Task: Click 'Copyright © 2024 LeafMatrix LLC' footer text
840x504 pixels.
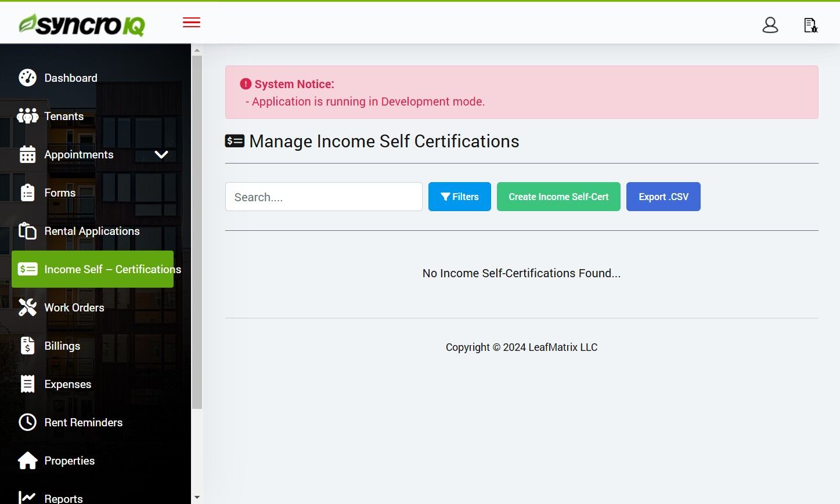Action: tap(521, 347)
